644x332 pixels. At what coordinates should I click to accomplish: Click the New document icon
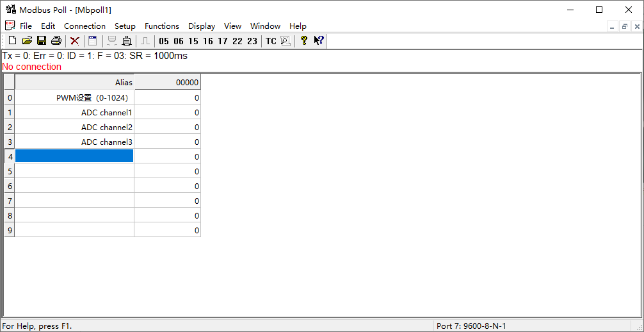click(x=13, y=41)
